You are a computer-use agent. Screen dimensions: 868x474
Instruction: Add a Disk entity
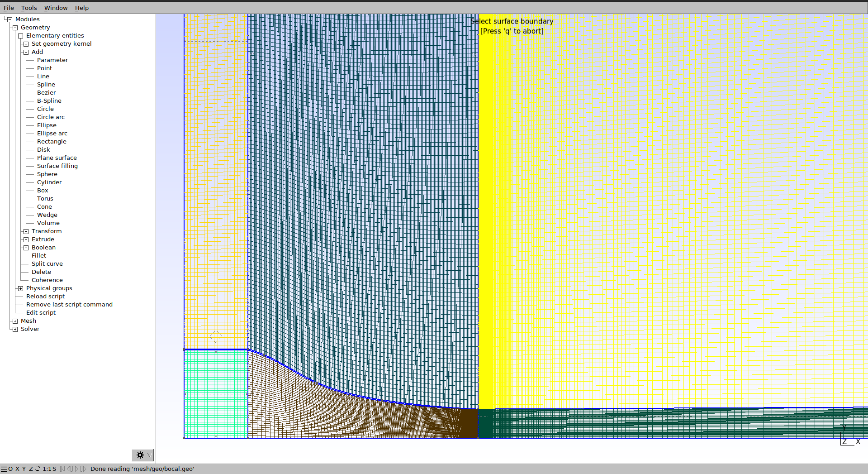click(43, 149)
